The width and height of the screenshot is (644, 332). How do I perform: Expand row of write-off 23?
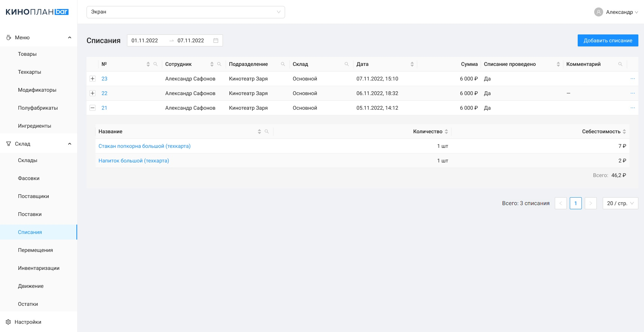point(93,79)
